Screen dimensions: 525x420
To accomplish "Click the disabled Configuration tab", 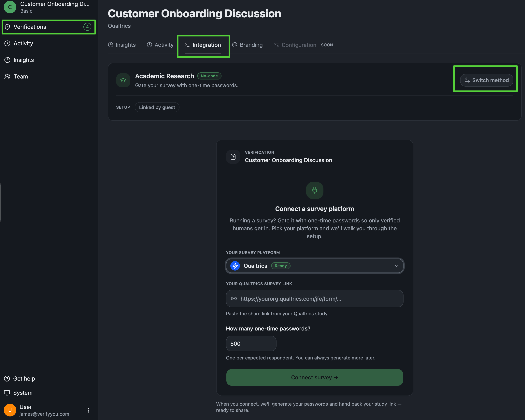I will [295, 45].
